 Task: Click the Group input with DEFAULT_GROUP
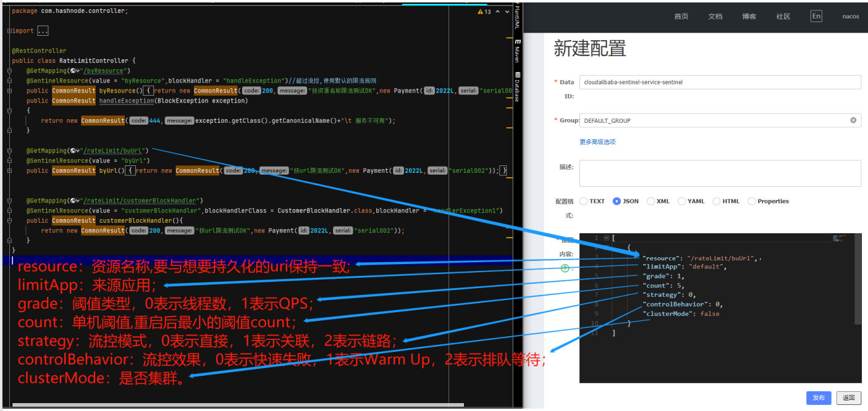(720, 120)
